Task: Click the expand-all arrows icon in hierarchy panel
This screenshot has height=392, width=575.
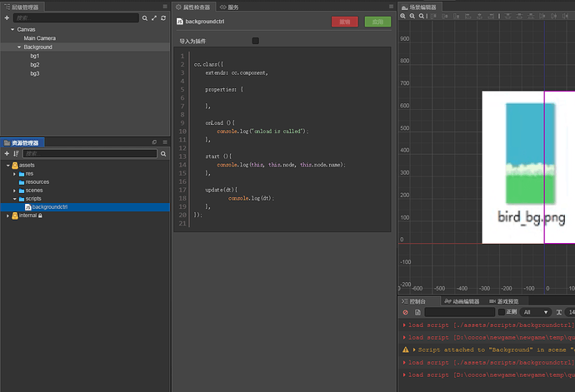Action: coord(153,17)
